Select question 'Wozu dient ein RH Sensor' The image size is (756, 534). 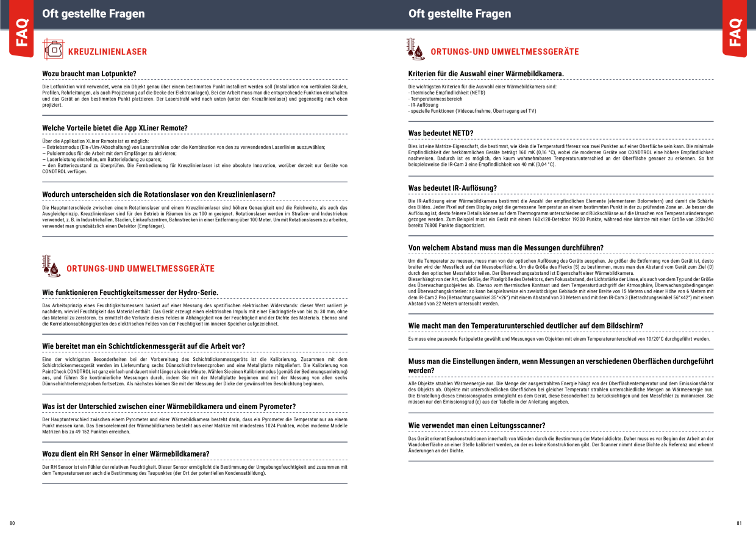(x=126, y=454)
